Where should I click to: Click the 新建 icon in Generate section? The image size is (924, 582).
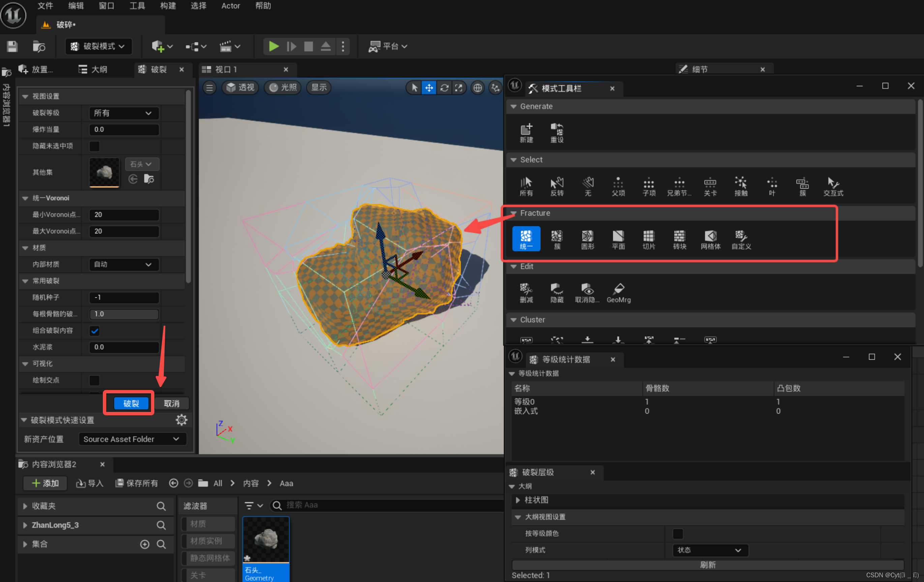527,132
